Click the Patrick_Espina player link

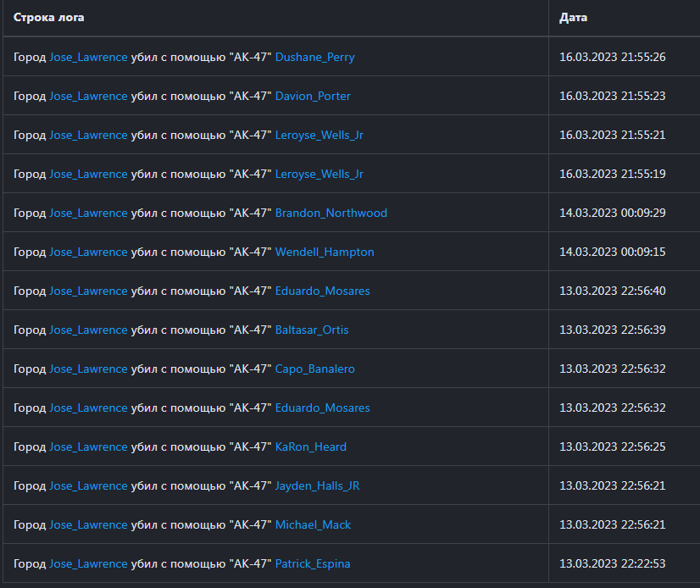point(312,564)
